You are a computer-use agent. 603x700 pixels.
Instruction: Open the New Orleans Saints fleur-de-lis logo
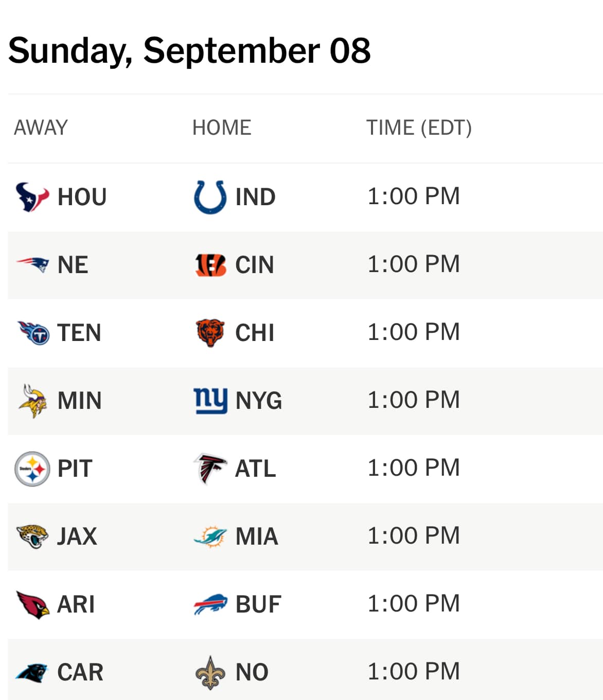(x=210, y=672)
